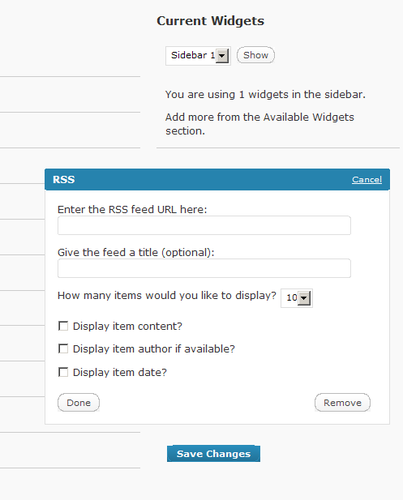Open the Sidebar 1 dropdown
This screenshot has height=500, width=403.
pyautogui.click(x=198, y=55)
